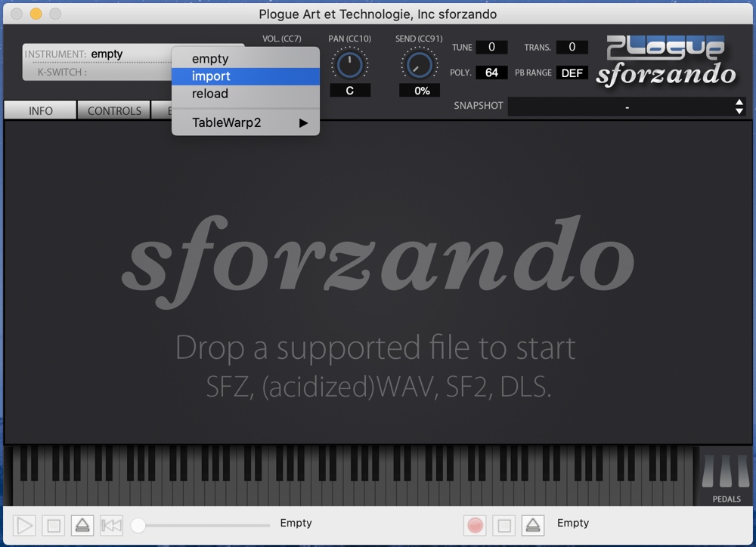The height and width of the screenshot is (547, 756).
Task: Click the SEND (CC91) knob
Action: coord(419,65)
